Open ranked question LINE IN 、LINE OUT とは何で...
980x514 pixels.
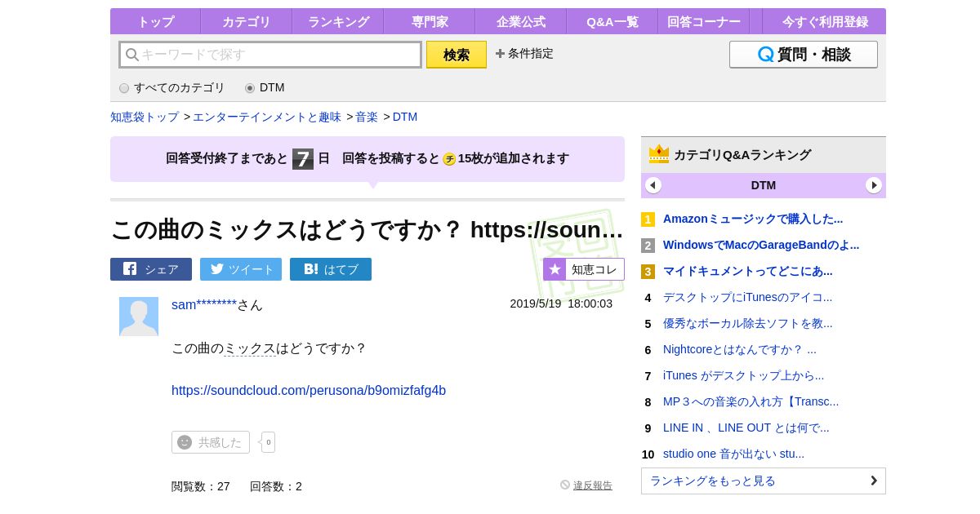click(746, 428)
